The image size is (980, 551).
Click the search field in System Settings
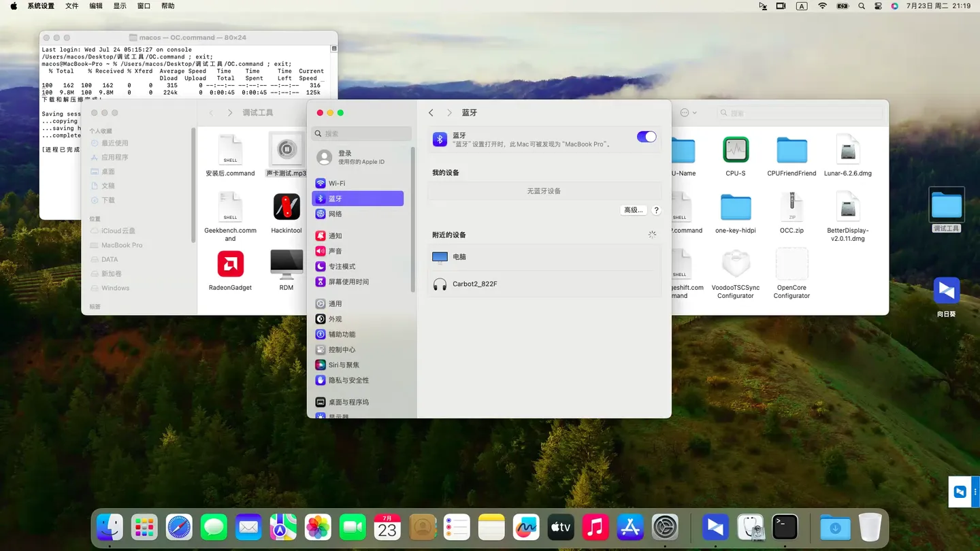click(x=361, y=133)
